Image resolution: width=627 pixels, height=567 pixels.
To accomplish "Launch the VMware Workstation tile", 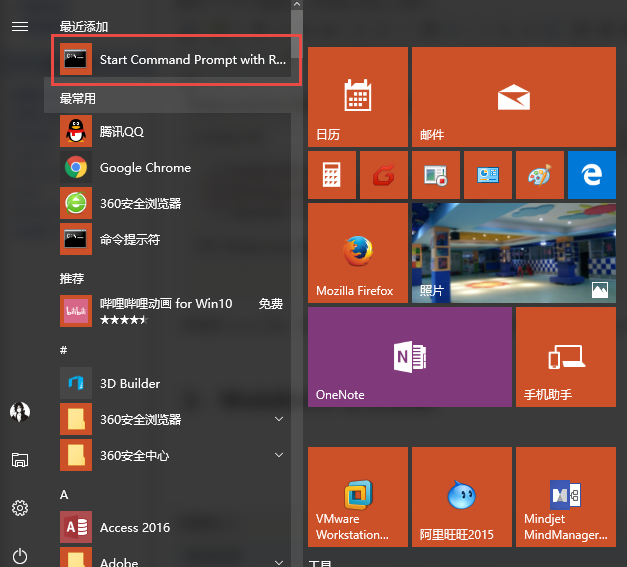I will tap(358, 497).
